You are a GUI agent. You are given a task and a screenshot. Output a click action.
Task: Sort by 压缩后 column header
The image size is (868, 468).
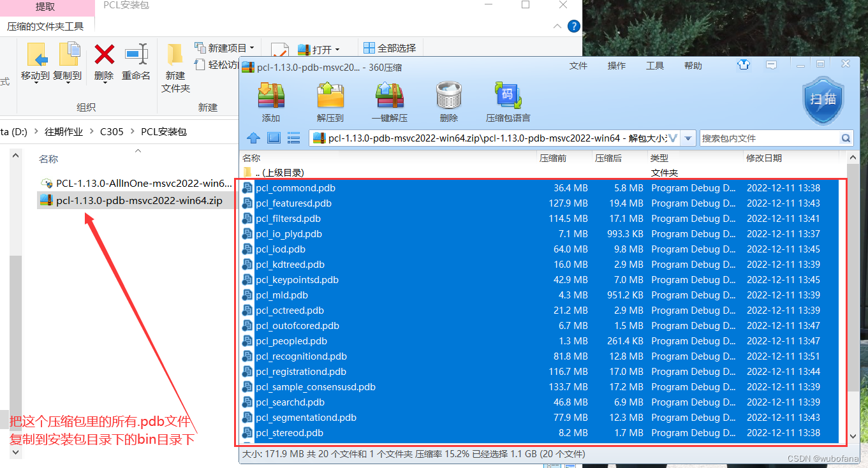pyautogui.click(x=621, y=158)
